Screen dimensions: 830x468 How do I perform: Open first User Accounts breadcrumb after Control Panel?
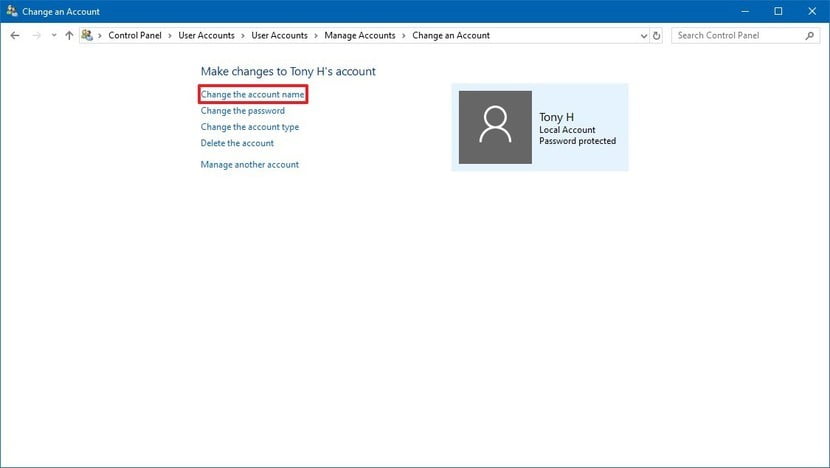[206, 35]
